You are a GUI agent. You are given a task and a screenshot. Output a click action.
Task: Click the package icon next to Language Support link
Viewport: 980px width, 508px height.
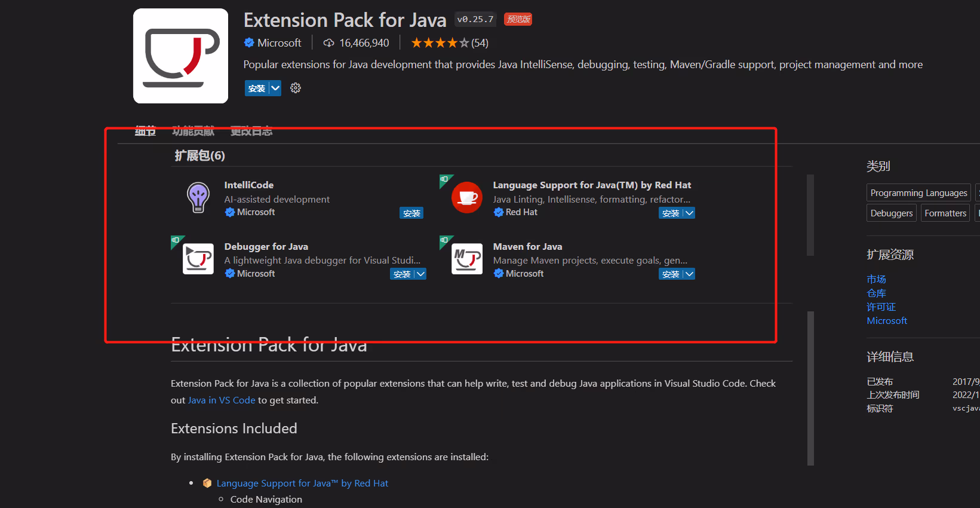(207, 483)
